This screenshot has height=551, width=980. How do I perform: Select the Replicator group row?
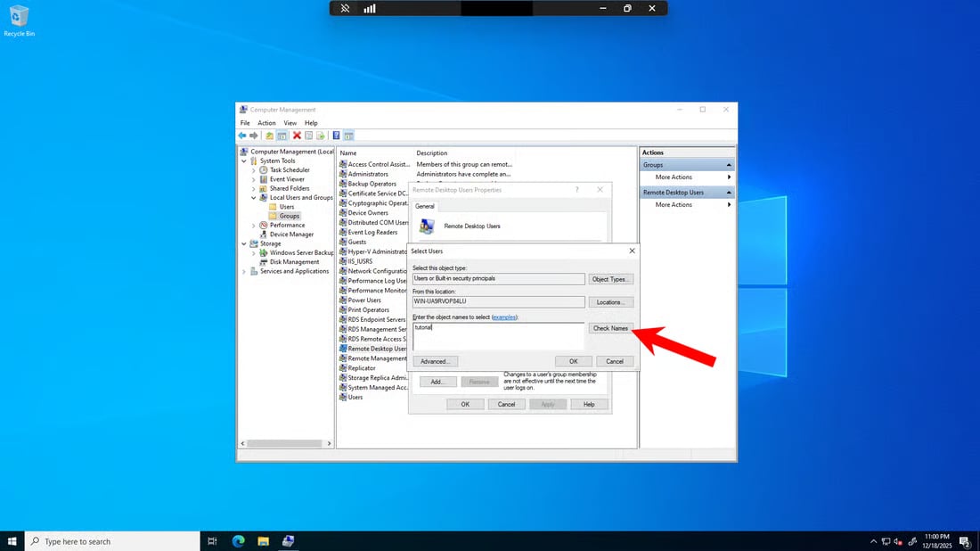[x=361, y=368]
